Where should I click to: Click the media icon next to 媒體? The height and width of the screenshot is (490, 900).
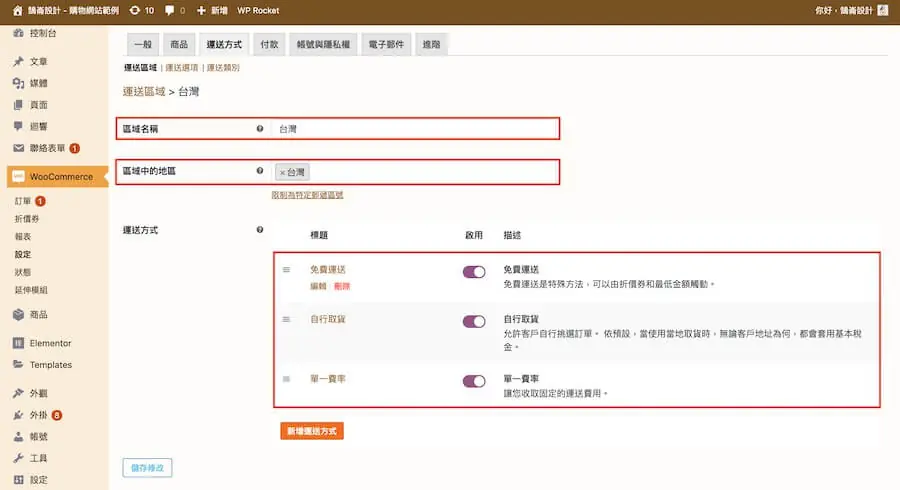pos(18,83)
